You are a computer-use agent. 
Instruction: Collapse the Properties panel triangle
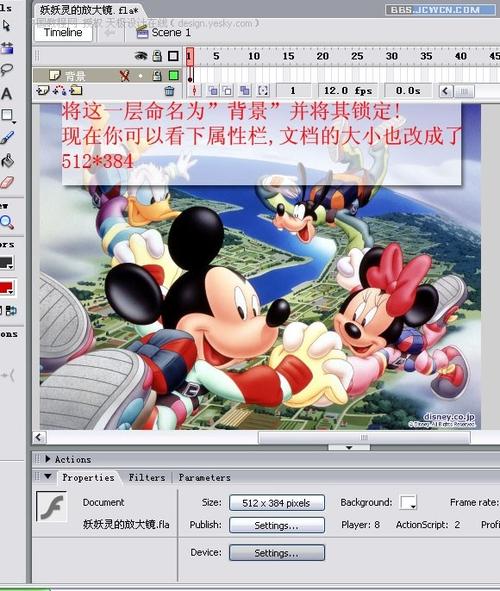(x=48, y=476)
